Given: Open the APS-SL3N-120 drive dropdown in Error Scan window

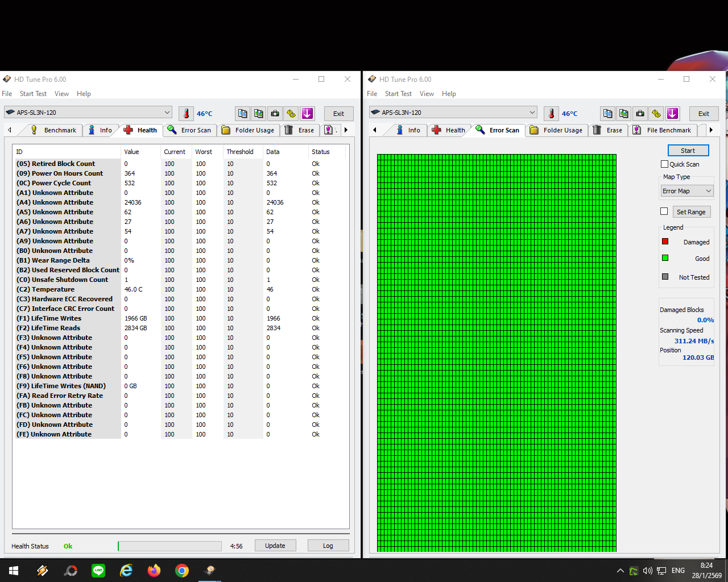Looking at the screenshot, I should click(453, 113).
